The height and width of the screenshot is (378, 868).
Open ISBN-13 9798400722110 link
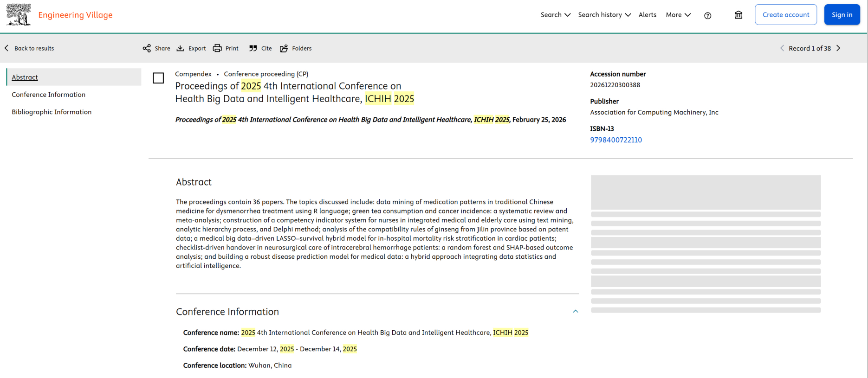[616, 140]
